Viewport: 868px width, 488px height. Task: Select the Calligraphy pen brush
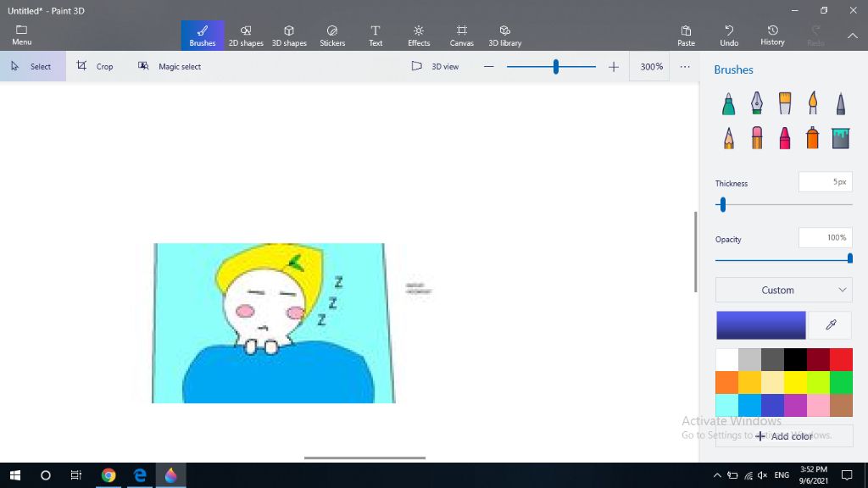point(757,103)
